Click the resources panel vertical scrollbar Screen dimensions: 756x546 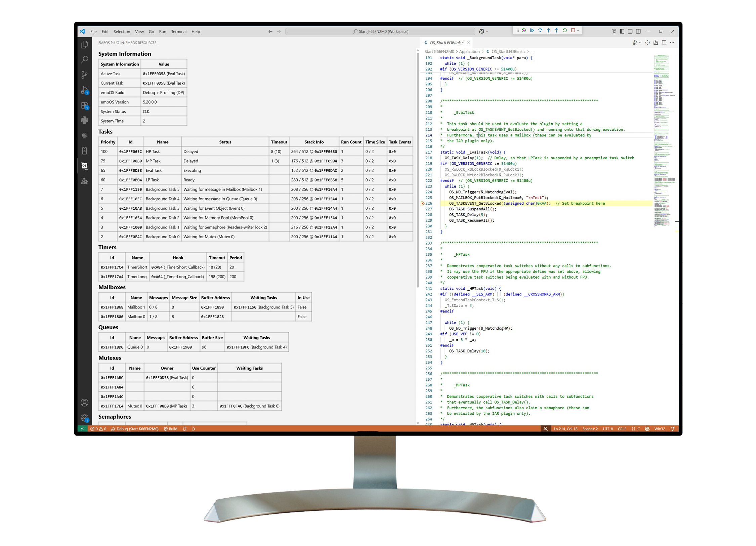[x=418, y=168]
